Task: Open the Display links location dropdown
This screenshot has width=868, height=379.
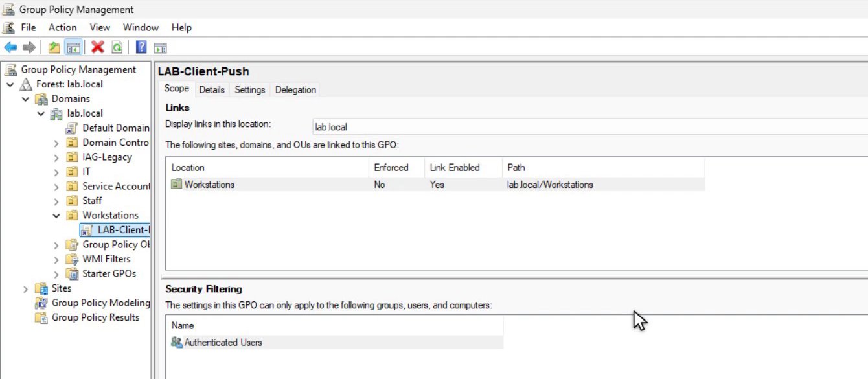Action: (590, 127)
